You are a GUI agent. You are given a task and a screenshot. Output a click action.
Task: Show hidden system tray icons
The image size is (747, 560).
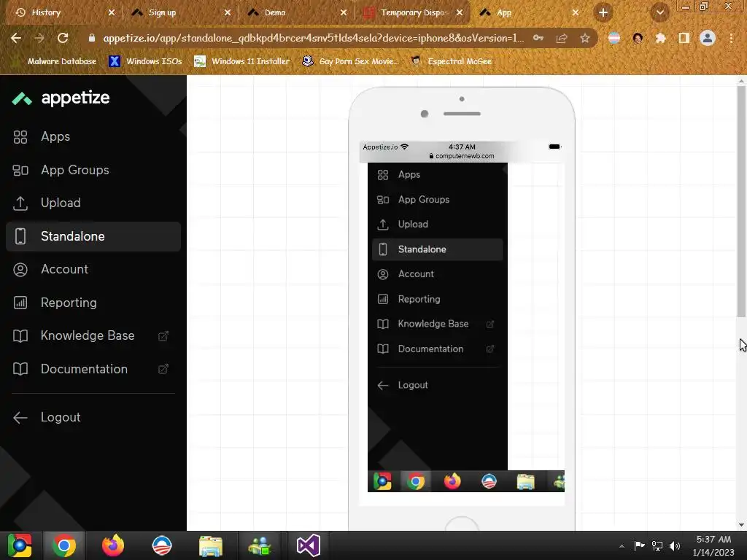click(x=622, y=546)
